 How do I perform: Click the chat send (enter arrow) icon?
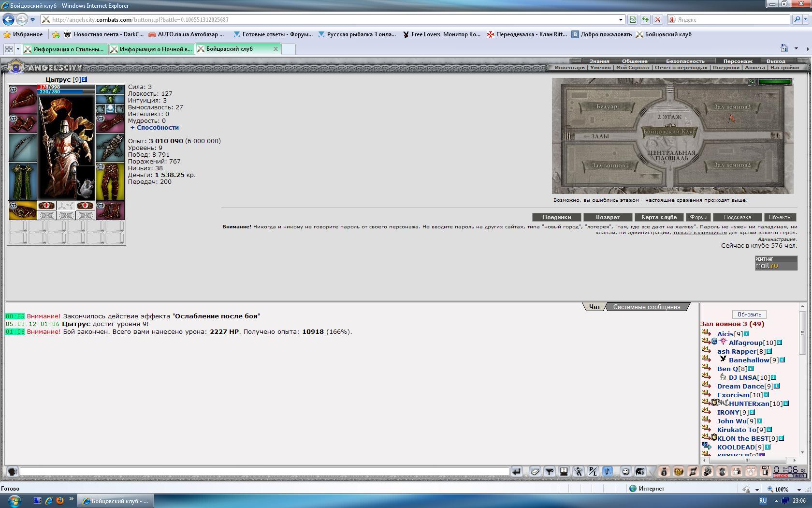[516, 471]
